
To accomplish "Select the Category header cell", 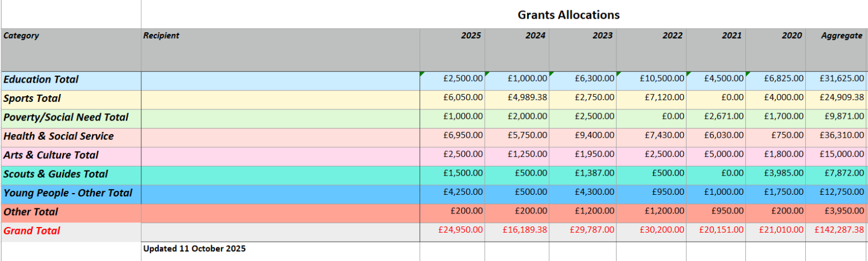I will [x=21, y=36].
